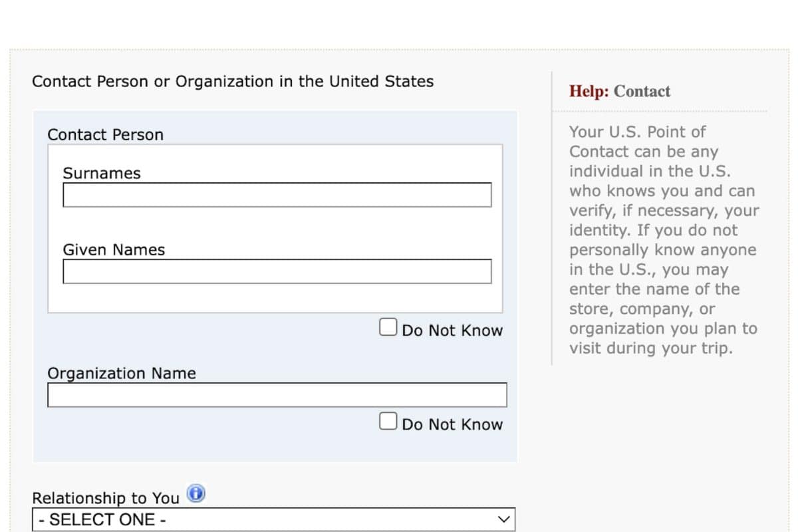Click the U.S. Point of Contact help paragraph
This screenshot has height=532, width=798.
[x=663, y=240]
